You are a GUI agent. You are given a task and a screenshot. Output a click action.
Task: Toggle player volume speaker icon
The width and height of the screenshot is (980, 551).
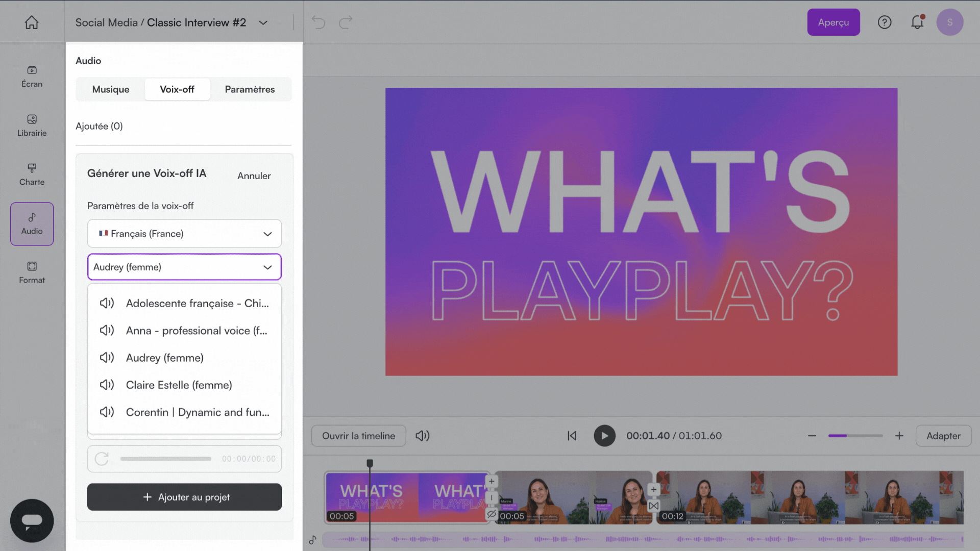[x=422, y=436]
